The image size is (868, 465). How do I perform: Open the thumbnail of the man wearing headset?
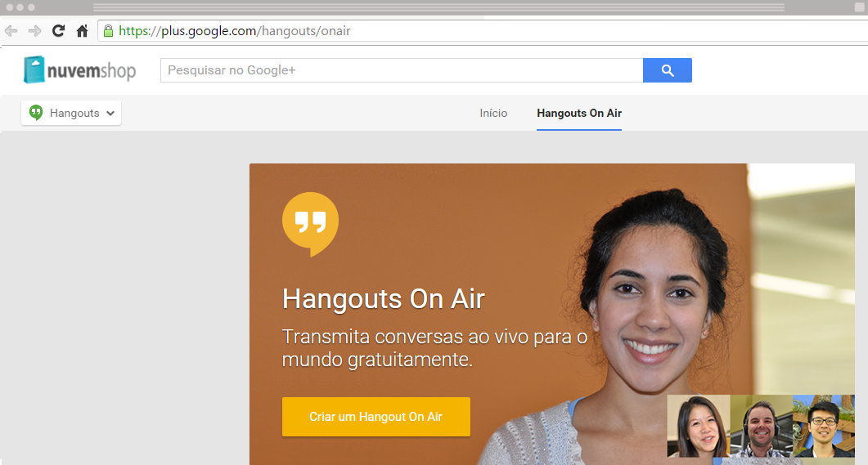[761, 426]
